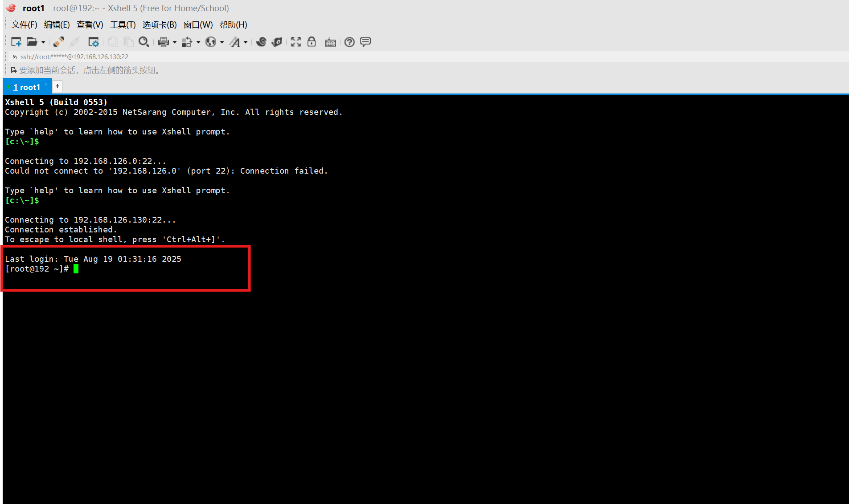Viewport: 849px width, 504px height.
Task: Close the root1 tab with its x
Action: click(46, 85)
